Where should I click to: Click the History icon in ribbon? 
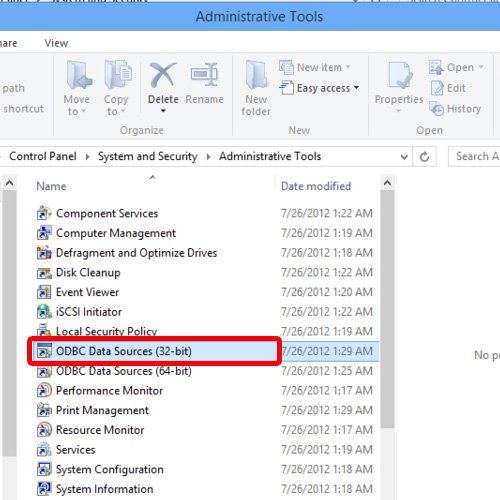coord(437,109)
